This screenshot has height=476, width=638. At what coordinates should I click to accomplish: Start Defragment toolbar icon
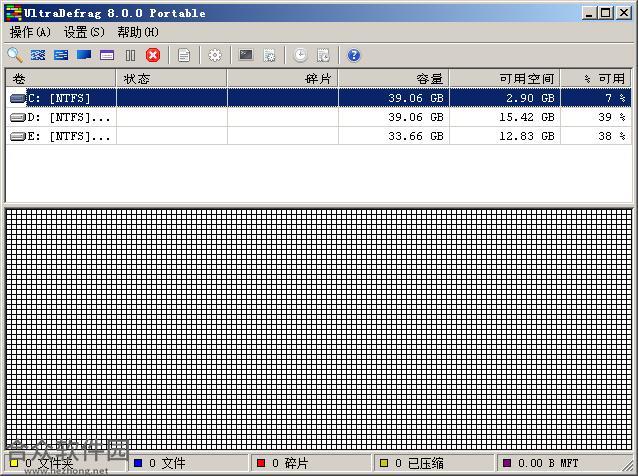pos(38,55)
